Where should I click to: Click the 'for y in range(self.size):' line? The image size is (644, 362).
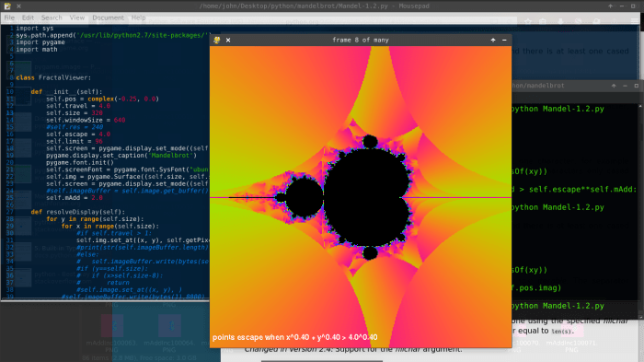pos(95,219)
